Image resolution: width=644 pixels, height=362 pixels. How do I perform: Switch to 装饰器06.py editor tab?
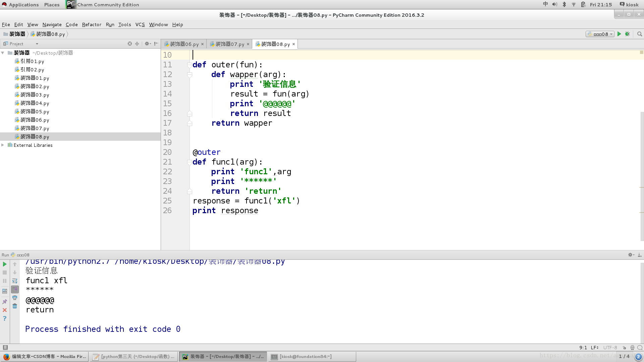(184, 44)
